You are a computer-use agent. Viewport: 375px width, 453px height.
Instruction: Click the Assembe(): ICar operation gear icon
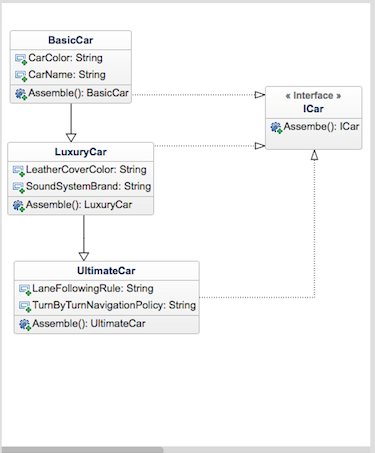click(x=276, y=128)
